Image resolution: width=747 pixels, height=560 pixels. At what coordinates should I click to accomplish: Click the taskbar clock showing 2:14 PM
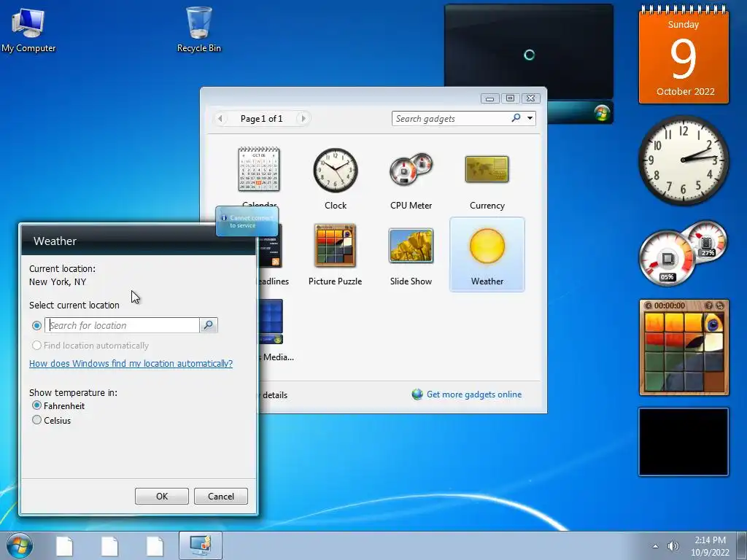(x=710, y=546)
